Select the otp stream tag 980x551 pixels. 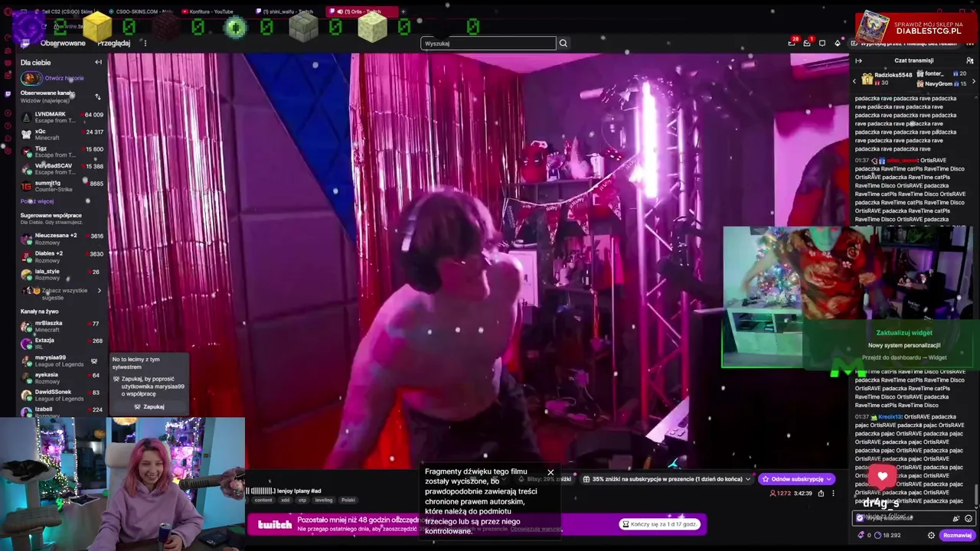302,500
